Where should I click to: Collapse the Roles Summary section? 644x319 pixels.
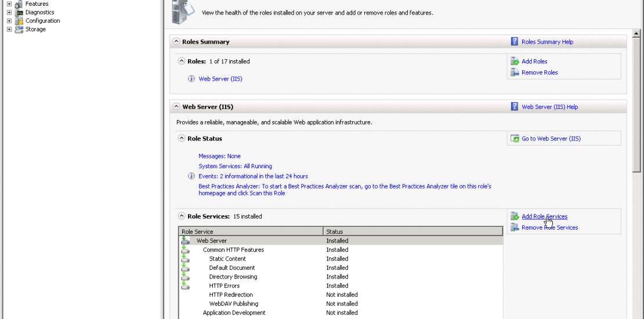click(x=176, y=41)
